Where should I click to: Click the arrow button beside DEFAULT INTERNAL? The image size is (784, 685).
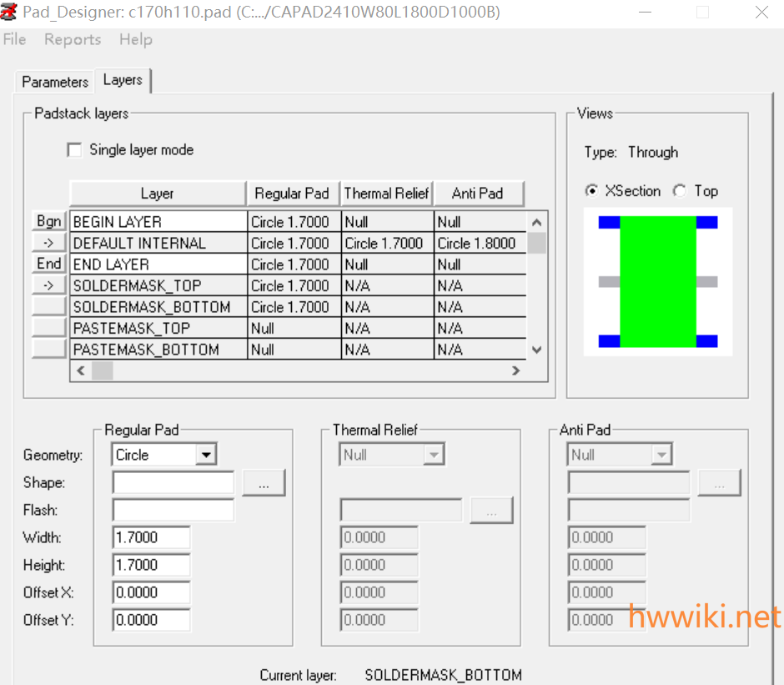49,243
